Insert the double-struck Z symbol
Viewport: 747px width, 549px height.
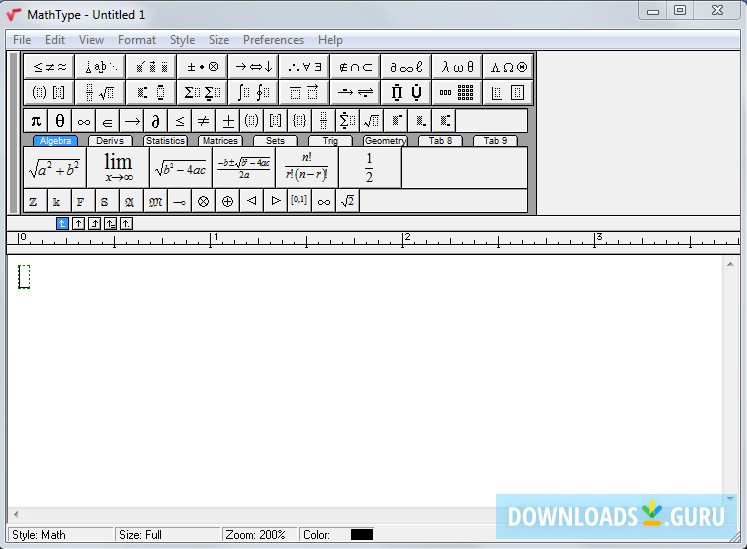coord(33,202)
